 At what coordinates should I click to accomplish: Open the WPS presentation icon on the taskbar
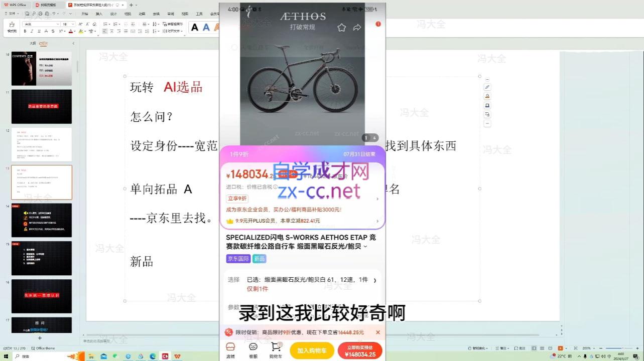point(177,356)
